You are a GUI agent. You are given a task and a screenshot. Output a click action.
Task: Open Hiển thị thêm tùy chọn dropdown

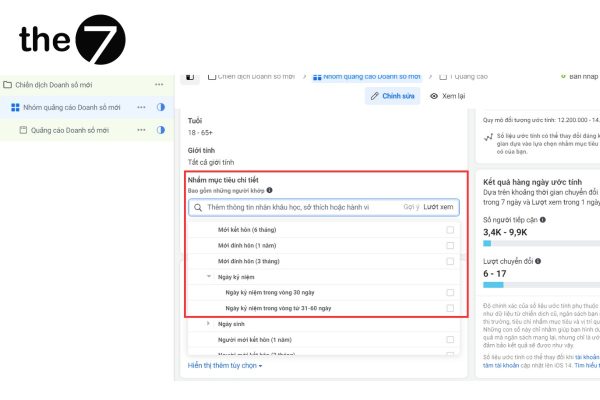pyautogui.click(x=225, y=366)
